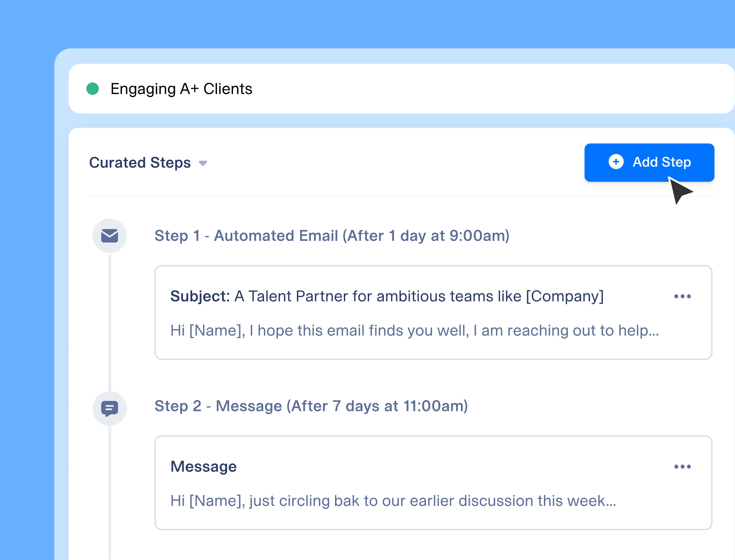Click the Curated Steps heading

pos(140,163)
